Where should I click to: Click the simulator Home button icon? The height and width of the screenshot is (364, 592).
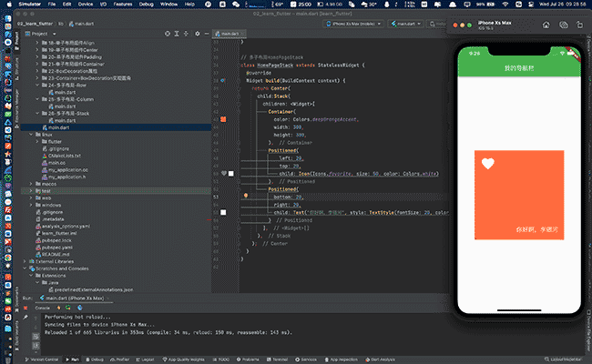point(546,25)
